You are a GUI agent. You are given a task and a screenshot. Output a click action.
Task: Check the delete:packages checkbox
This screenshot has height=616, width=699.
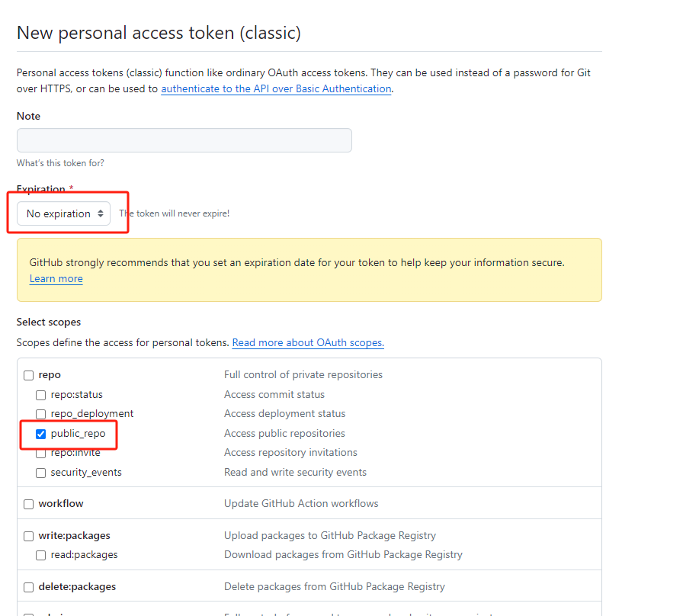[x=29, y=587]
